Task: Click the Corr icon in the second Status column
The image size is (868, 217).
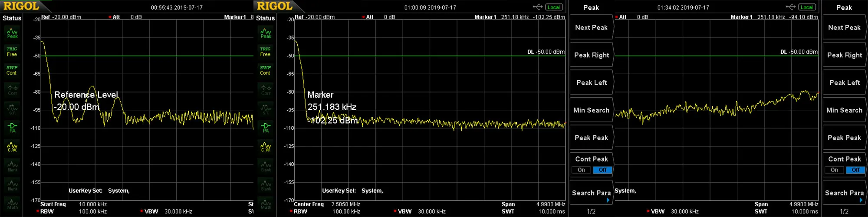Action: point(265,90)
